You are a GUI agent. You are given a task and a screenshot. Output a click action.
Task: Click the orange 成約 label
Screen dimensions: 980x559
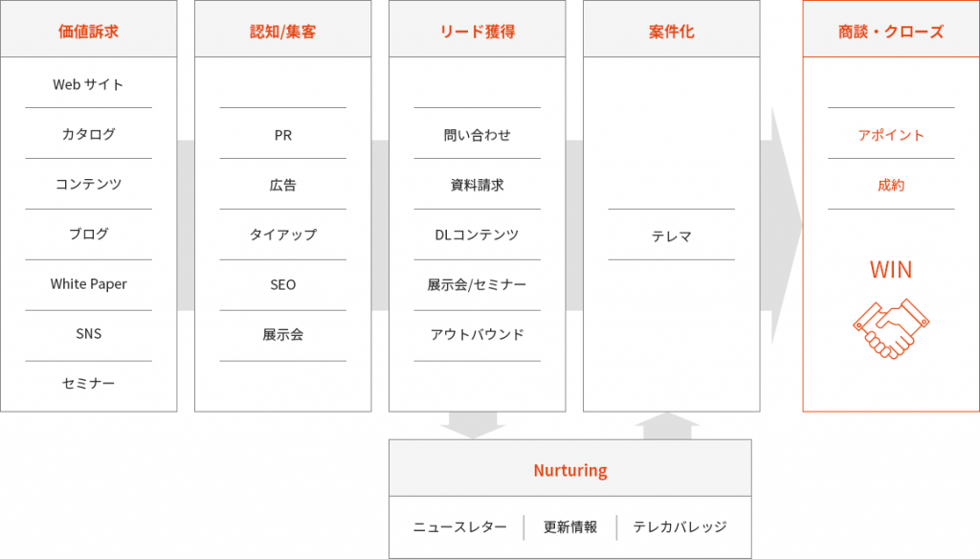coord(891,185)
